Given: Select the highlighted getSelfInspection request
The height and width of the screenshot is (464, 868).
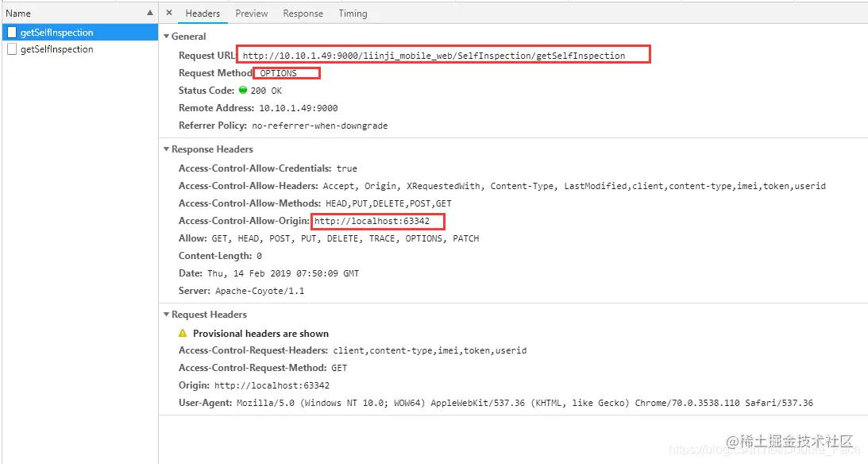Looking at the screenshot, I should click(79, 32).
